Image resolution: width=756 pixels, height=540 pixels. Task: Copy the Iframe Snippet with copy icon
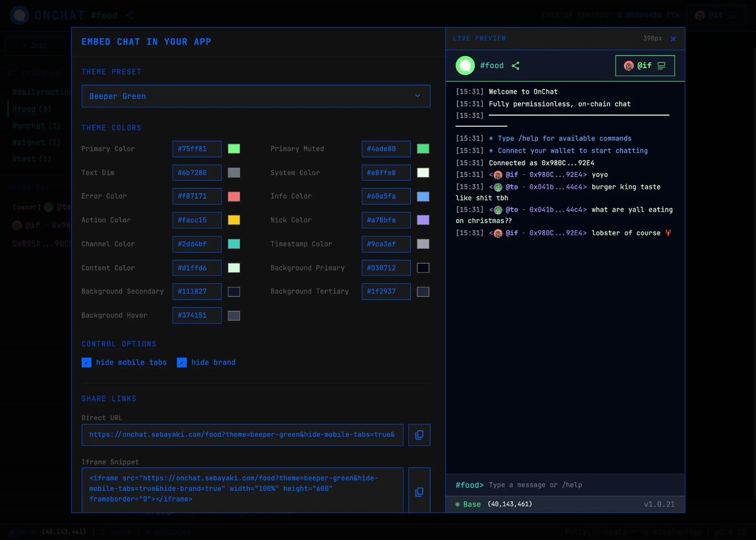(x=419, y=491)
